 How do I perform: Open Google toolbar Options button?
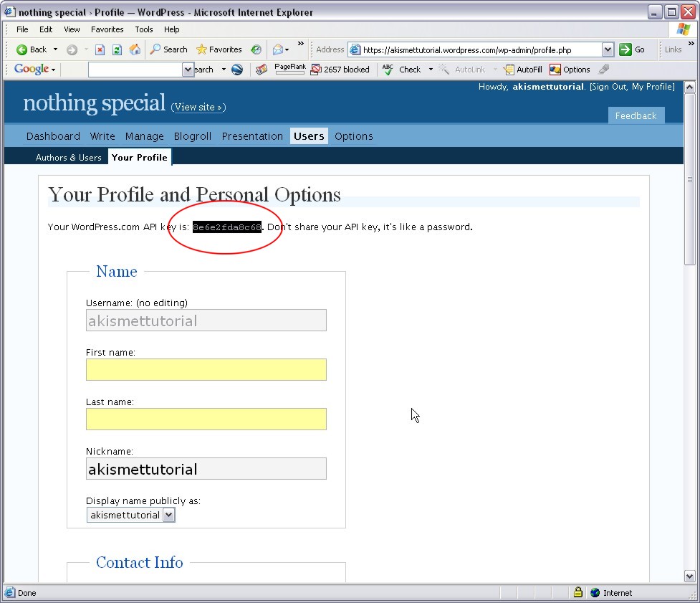coord(570,70)
